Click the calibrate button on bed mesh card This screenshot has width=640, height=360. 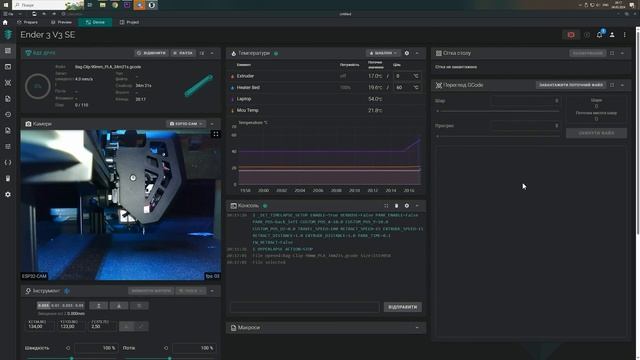(x=587, y=53)
